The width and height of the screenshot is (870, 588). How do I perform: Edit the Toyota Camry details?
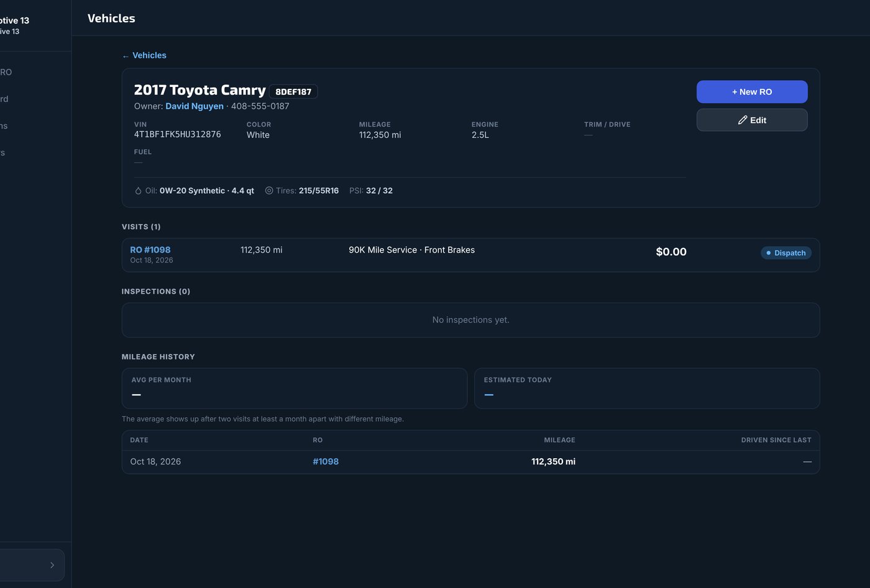tap(752, 120)
